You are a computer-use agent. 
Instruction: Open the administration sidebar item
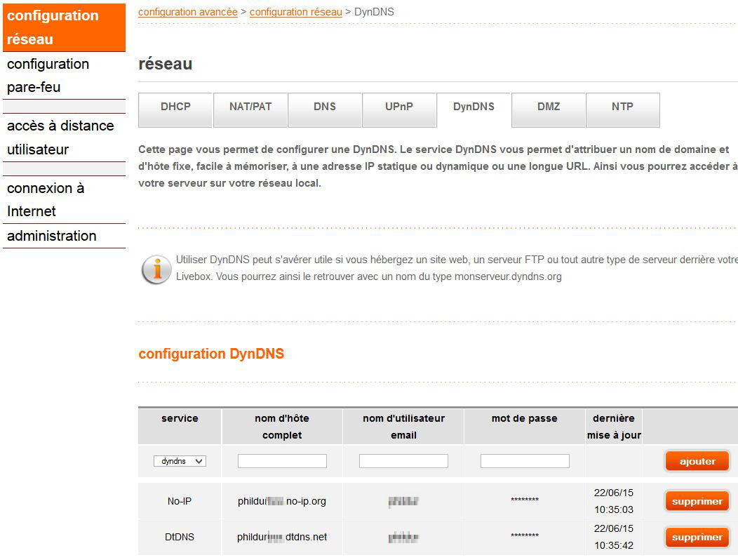pyautogui.click(x=52, y=236)
